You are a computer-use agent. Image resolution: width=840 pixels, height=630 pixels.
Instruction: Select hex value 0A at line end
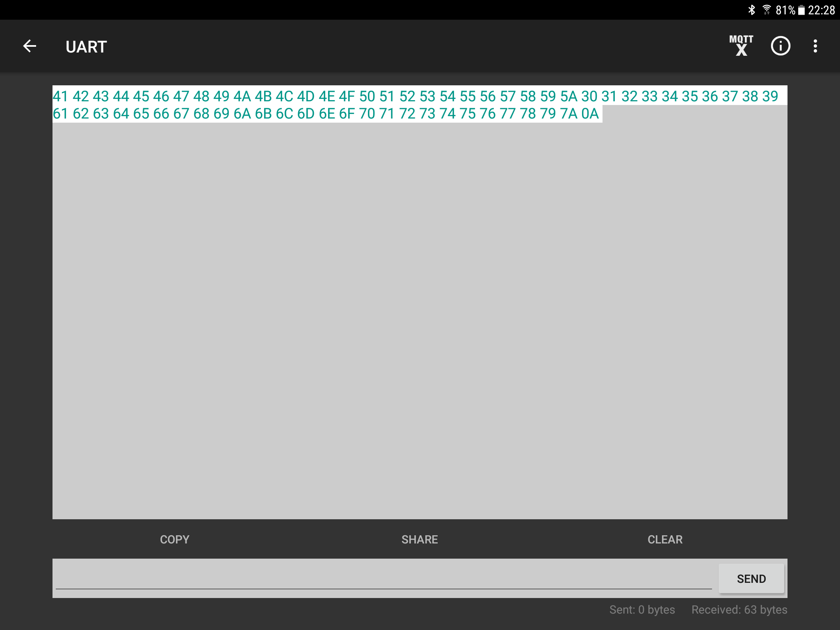click(x=590, y=113)
